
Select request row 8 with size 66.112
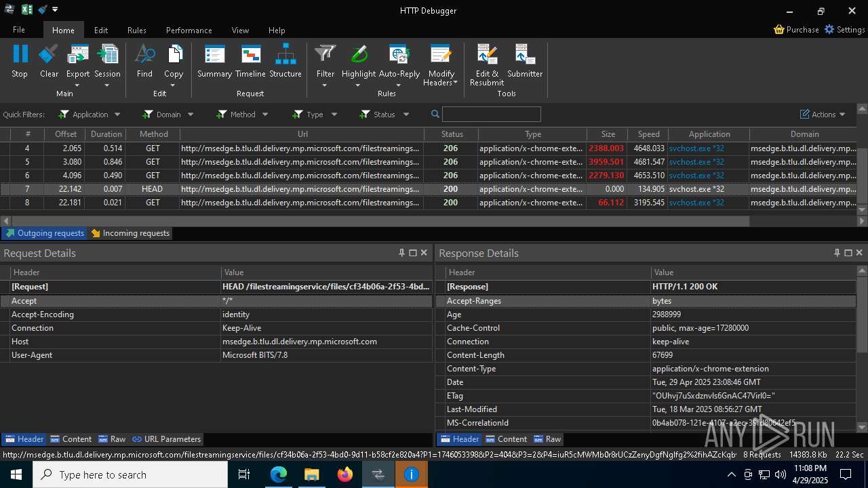click(429, 203)
